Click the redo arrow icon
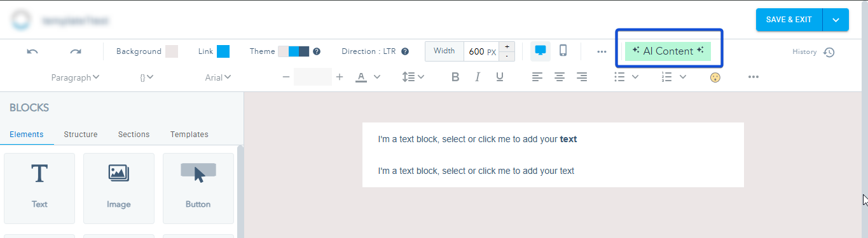 coord(76,51)
